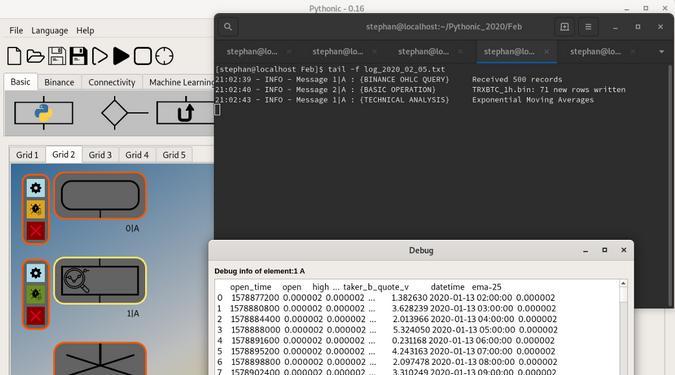This screenshot has height=375, width=675.
Task: Switch to the Basic toolbox tab
Action: coord(21,82)
